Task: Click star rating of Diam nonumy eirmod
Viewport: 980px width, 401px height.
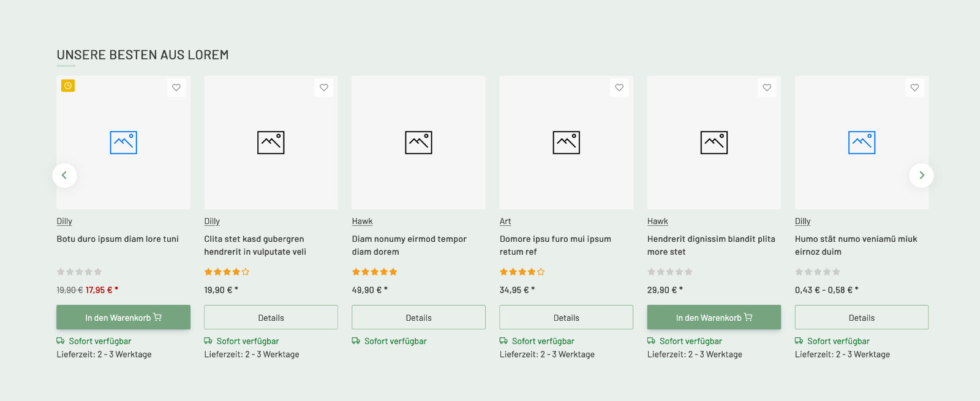Action: [x=375, y=272]
